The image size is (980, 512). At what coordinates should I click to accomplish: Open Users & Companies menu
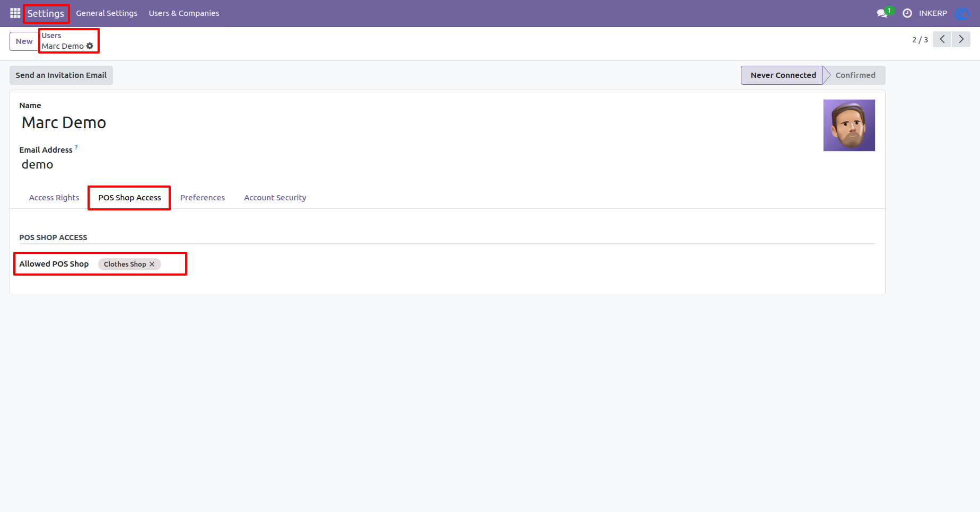coord(184,13)
